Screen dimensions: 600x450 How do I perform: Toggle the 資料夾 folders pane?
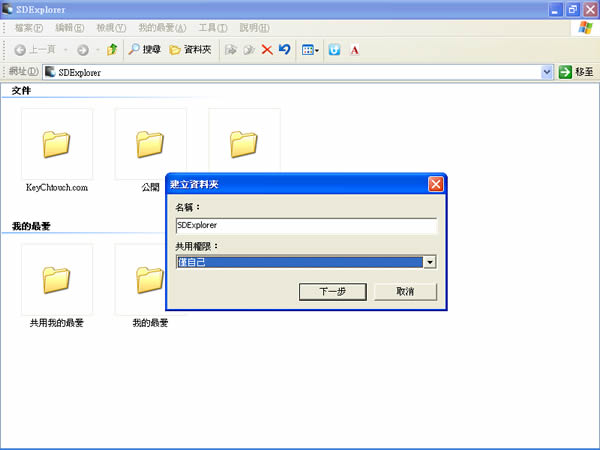190,50
